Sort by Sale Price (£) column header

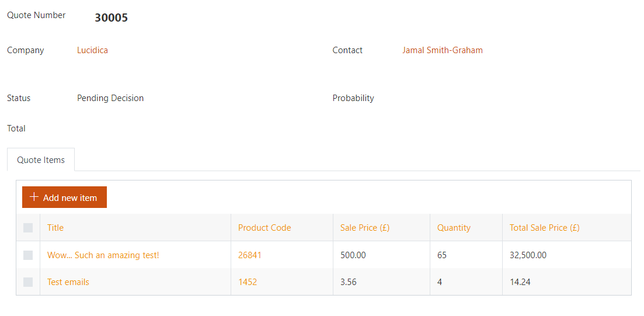pos(365,228)
